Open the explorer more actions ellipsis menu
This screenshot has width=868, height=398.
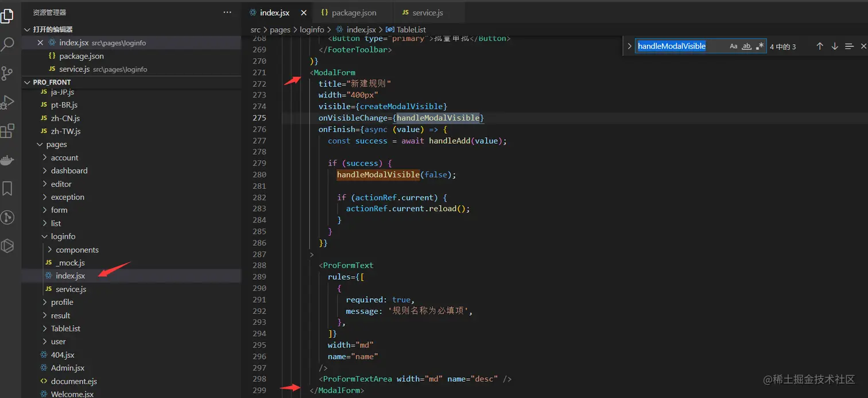(227, 12)
